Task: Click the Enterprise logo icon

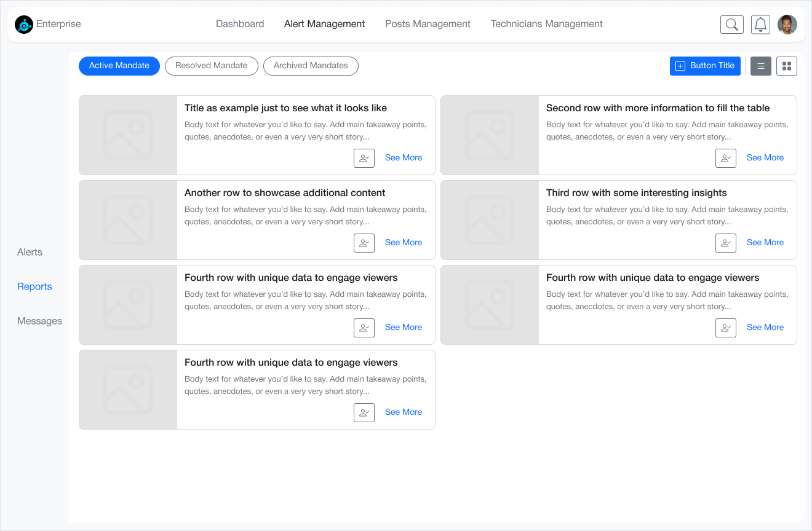Action: 24,25
